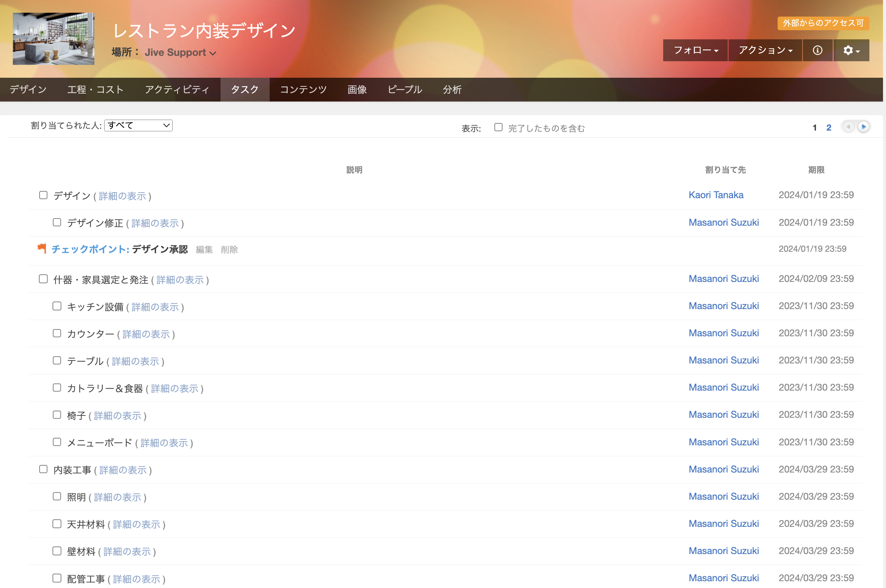Expand the Jive Support location chevron
This screenshot has width=886, height=588.
click(x=213, y=53)
